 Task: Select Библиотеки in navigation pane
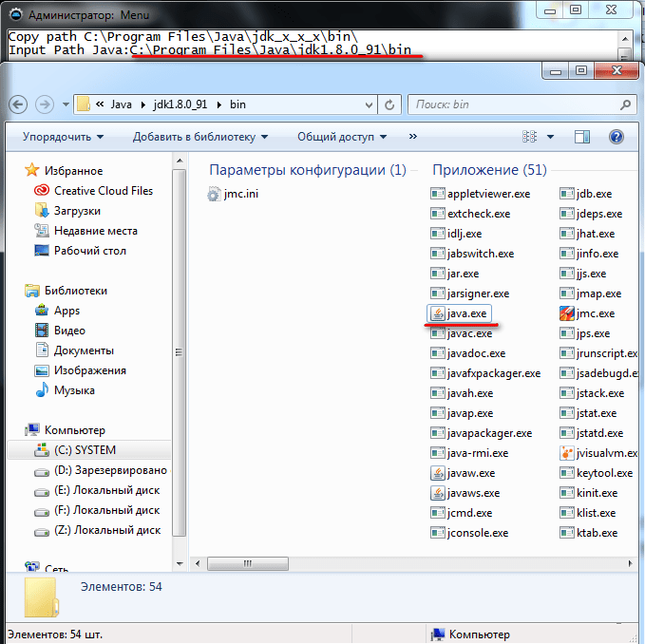click(76, 291)
